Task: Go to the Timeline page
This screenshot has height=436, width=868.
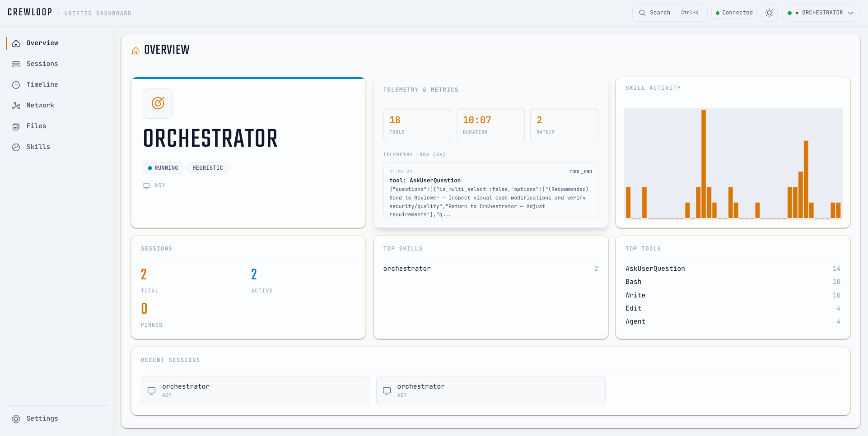Action: click(56, 84)
